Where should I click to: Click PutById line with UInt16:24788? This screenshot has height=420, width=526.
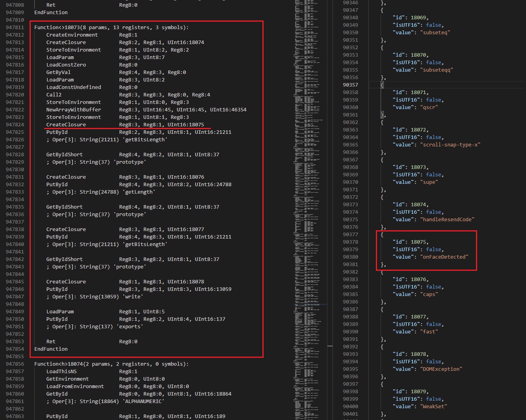139,185
